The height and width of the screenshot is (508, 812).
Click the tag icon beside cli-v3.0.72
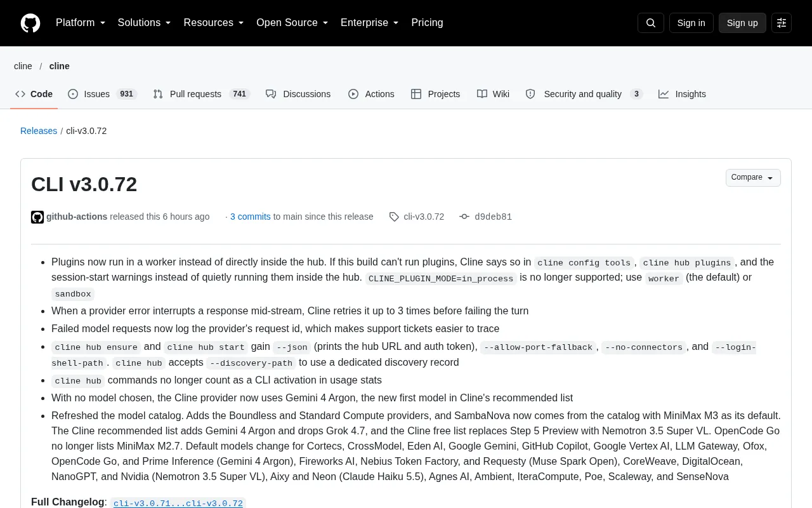(x=394, y=217)
